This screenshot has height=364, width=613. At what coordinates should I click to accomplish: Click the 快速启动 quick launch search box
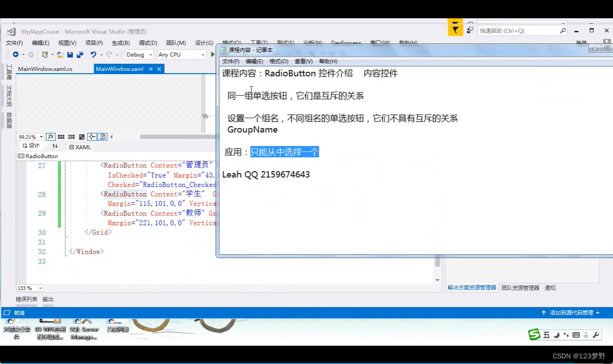(x=518, y=30)
